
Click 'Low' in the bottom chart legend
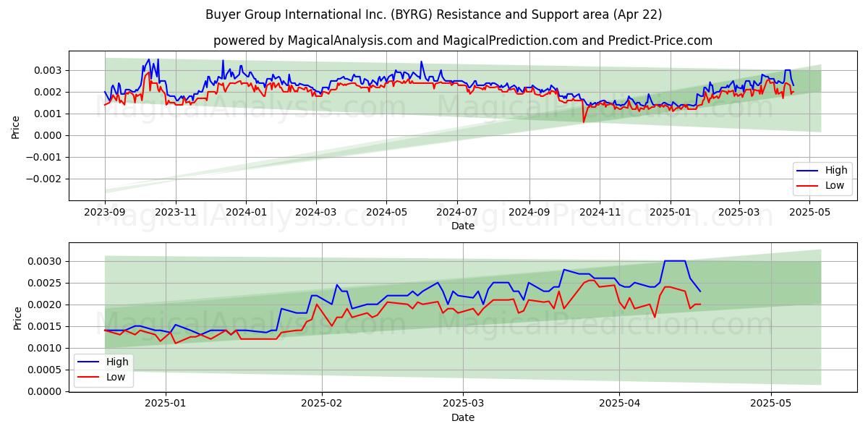pos(116,377)
